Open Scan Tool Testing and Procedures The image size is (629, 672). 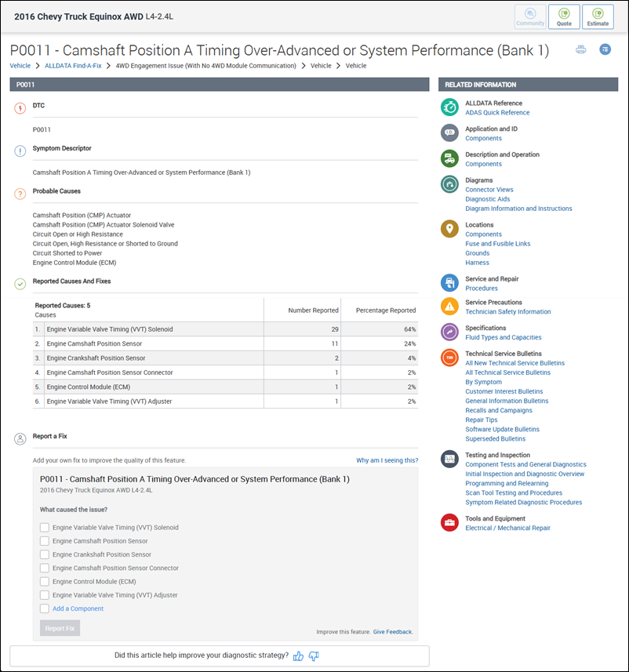pos(514,493)
